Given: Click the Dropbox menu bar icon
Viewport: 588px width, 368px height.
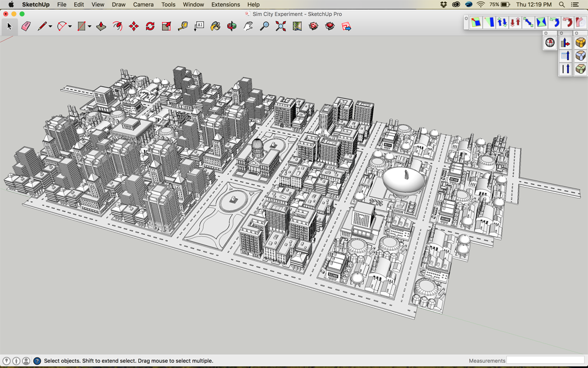Looking at the screenshot, I should pyautogui.click(x=444, y=5).
